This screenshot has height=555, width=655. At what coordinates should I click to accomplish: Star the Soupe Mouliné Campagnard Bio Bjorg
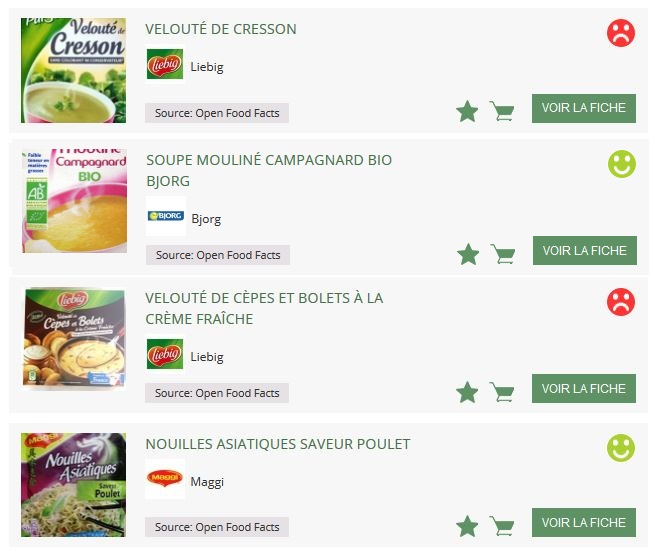(x=468, y=254)
